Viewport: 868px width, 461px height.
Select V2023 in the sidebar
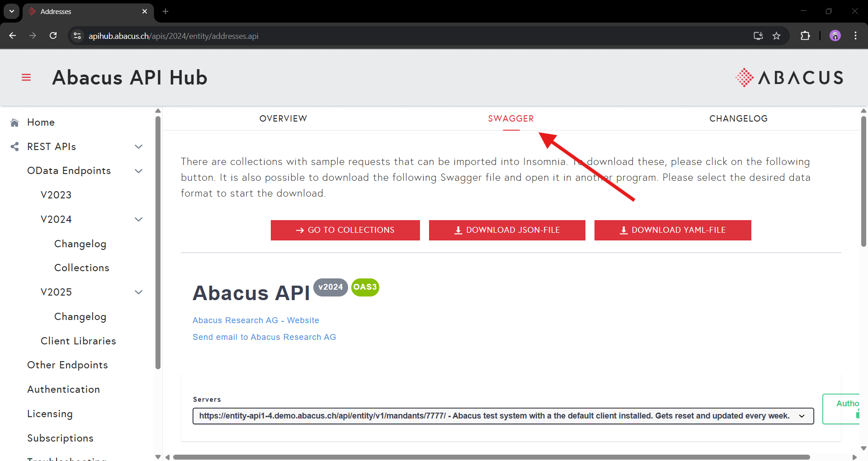coord(56,195)
